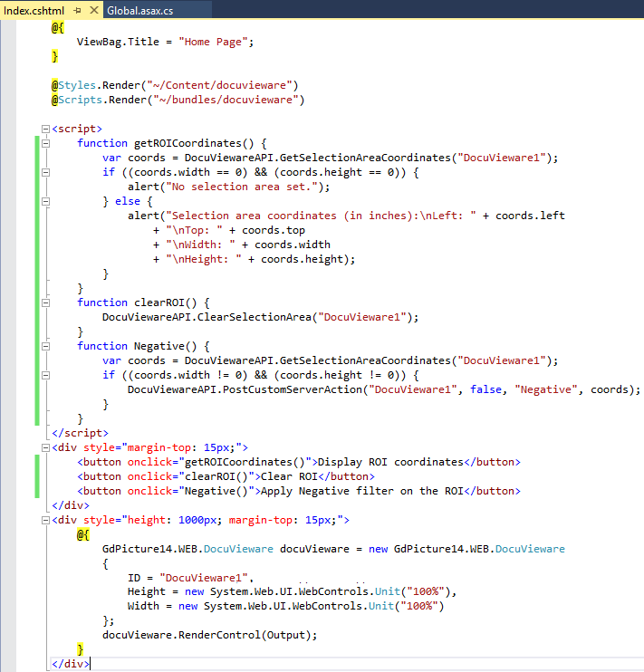Click the path "~/bundles/docuvieware"
Screen dimensions: 644x672
[x=226, y=100]
